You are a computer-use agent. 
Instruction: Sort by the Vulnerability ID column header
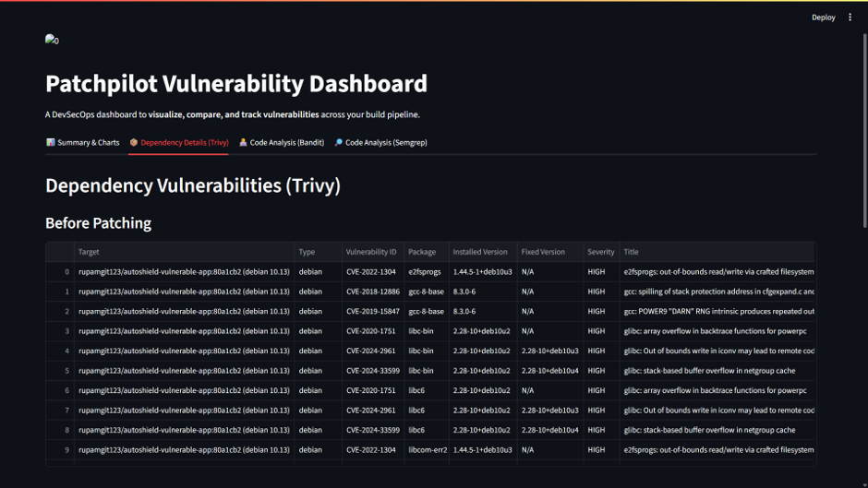click(x=373, y=252)
